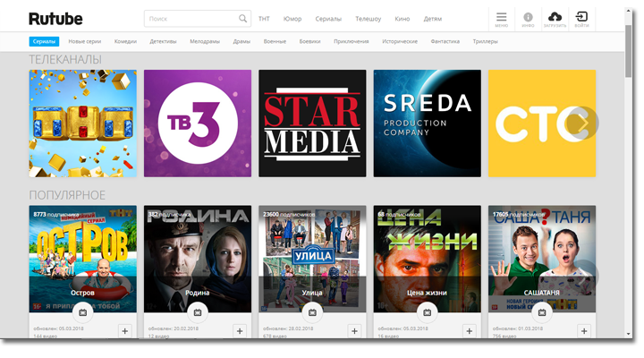
Task: Switch to Исторические genre tab
Action: (x=400, y=41)
